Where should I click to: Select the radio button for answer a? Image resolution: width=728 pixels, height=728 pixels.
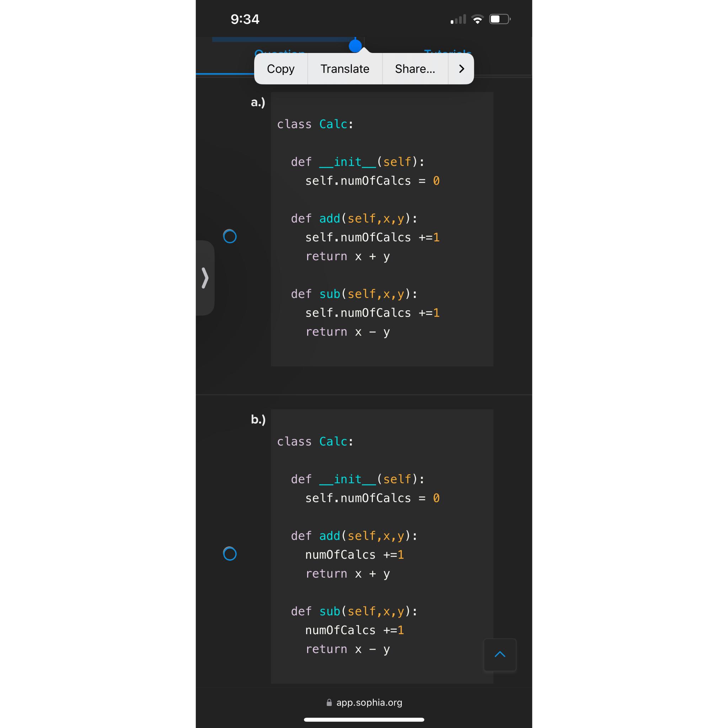pos(230,237)
